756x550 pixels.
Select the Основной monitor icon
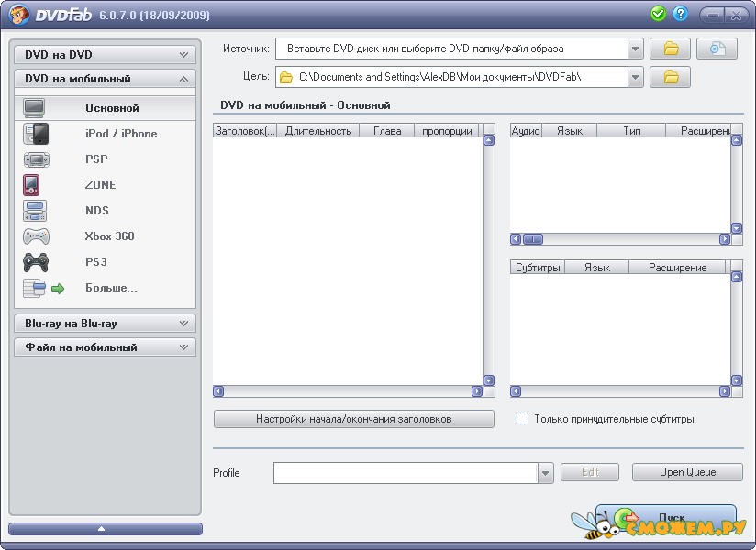pyautogui.click(x=34, y=108)
